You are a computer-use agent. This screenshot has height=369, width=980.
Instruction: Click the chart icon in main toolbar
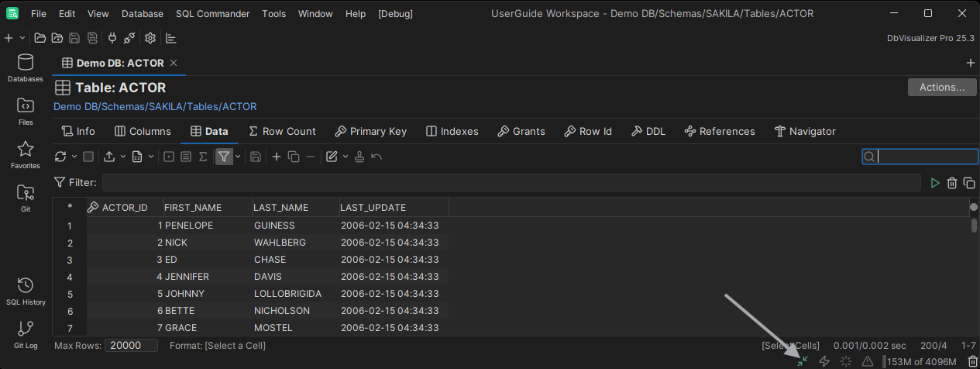pyautogui.click(x=171, y=38)
